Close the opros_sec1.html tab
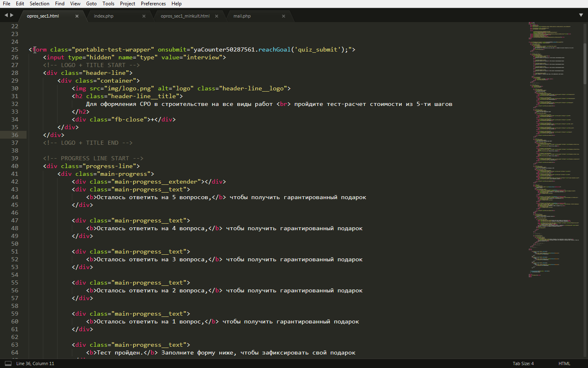The height and width of the screenshot is (368, 588). click(x=77, y=16)
